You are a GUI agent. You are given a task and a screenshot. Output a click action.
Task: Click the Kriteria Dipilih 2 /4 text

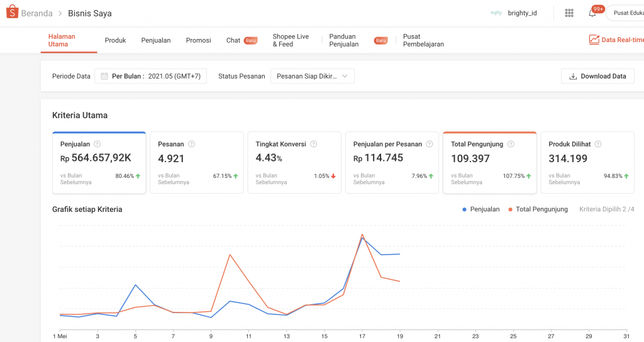coord(607,209)
